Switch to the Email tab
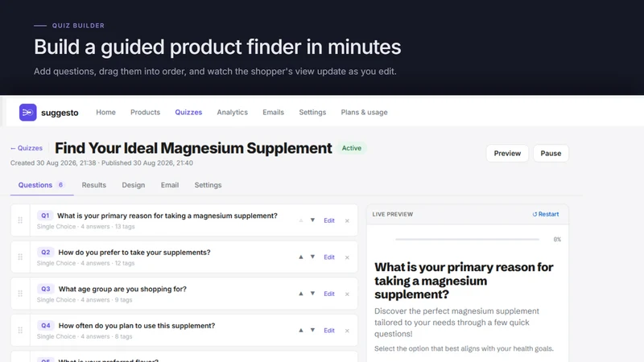This screenshot has width=644, height=362. pyautogui.click(x=170, y=185)
